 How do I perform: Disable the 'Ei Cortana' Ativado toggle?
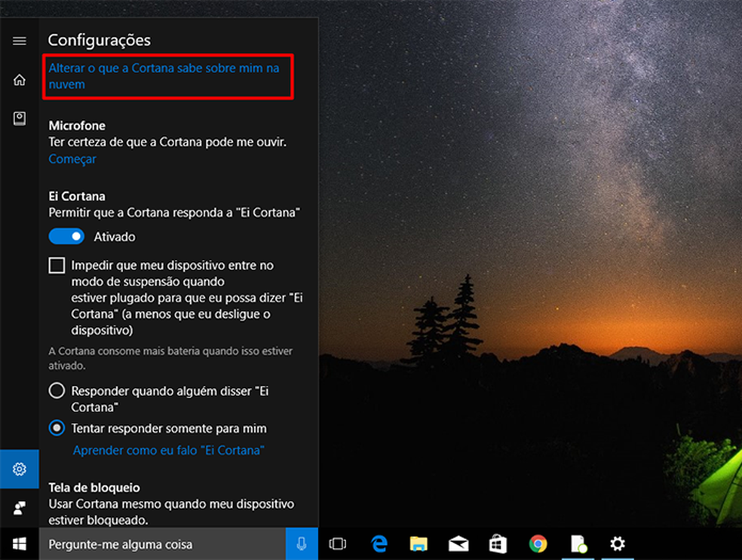click(x=66, y=236)
